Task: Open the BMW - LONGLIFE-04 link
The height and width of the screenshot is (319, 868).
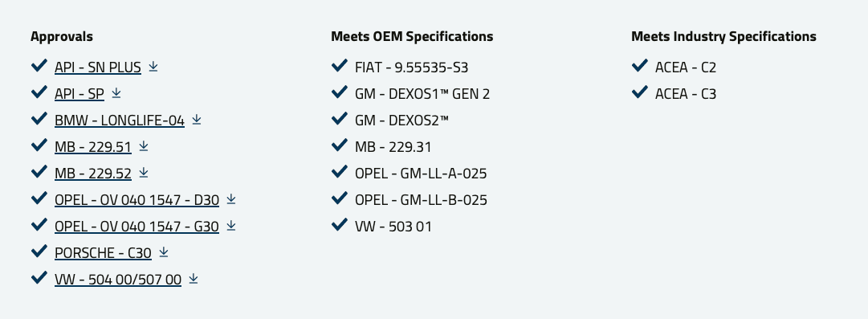Action: coord(120,121)
